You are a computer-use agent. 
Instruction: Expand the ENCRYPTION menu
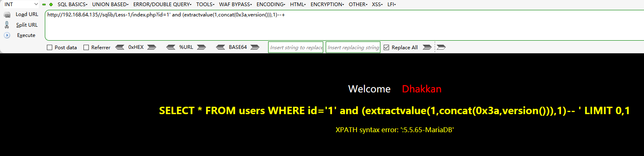tap(328, 5)
